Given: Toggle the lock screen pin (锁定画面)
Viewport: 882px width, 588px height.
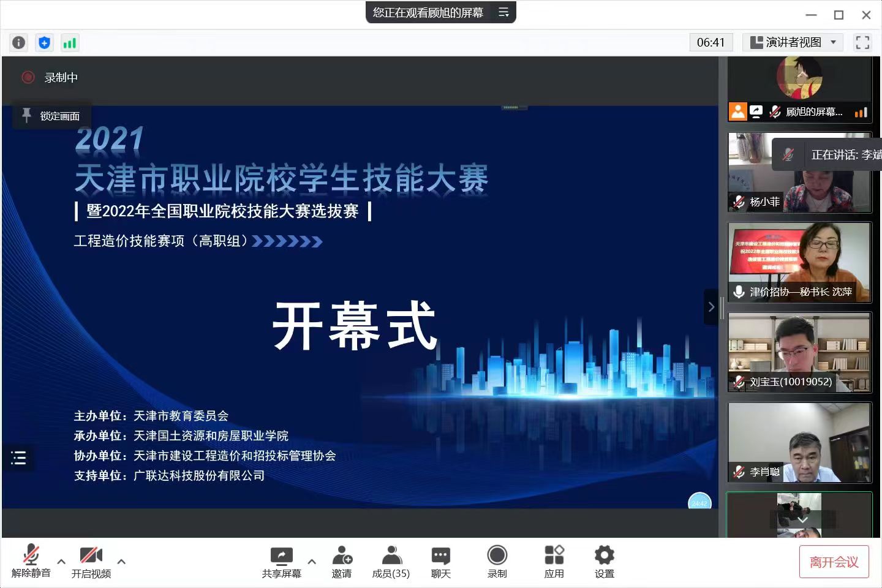Looking at the screenshot, I should point(51,116).
